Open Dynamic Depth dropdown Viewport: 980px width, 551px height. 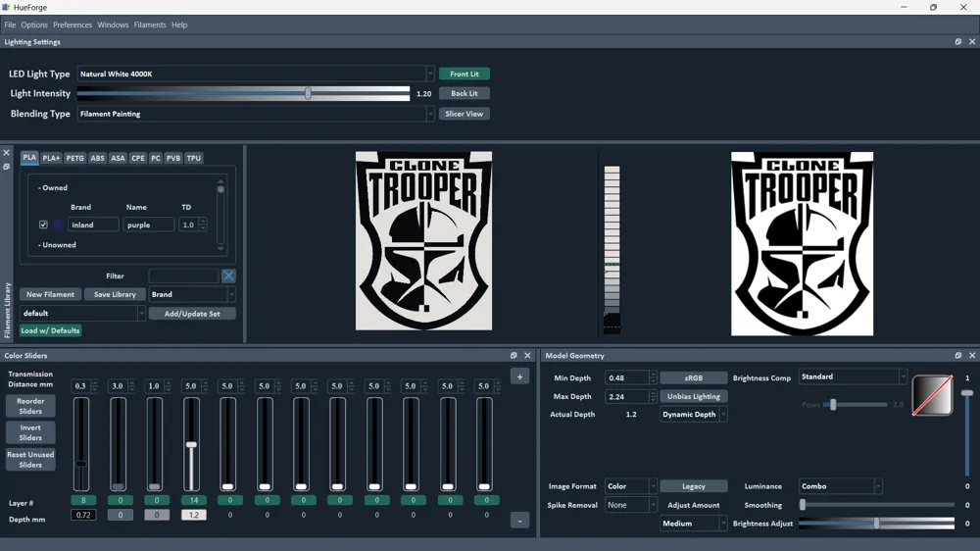(694, 414)
